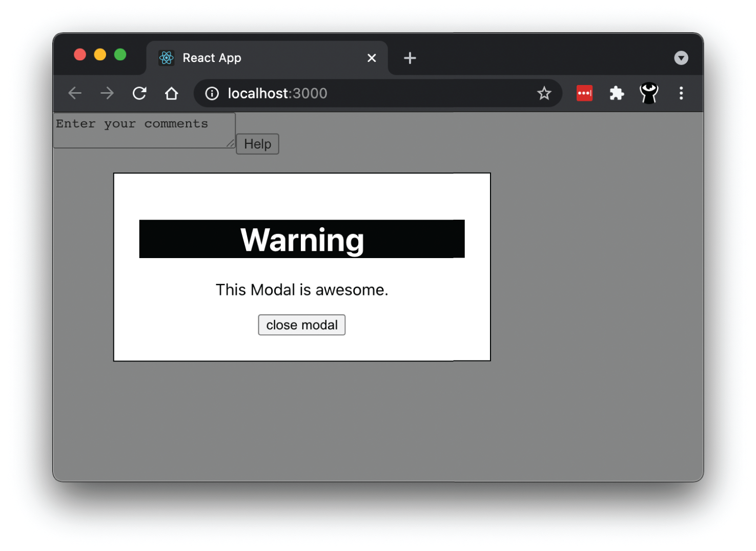Image resolution: width=756 pixels, height=551 pixels.
Task: Click the React logo favicon on the tab
Action: [166, 58]
